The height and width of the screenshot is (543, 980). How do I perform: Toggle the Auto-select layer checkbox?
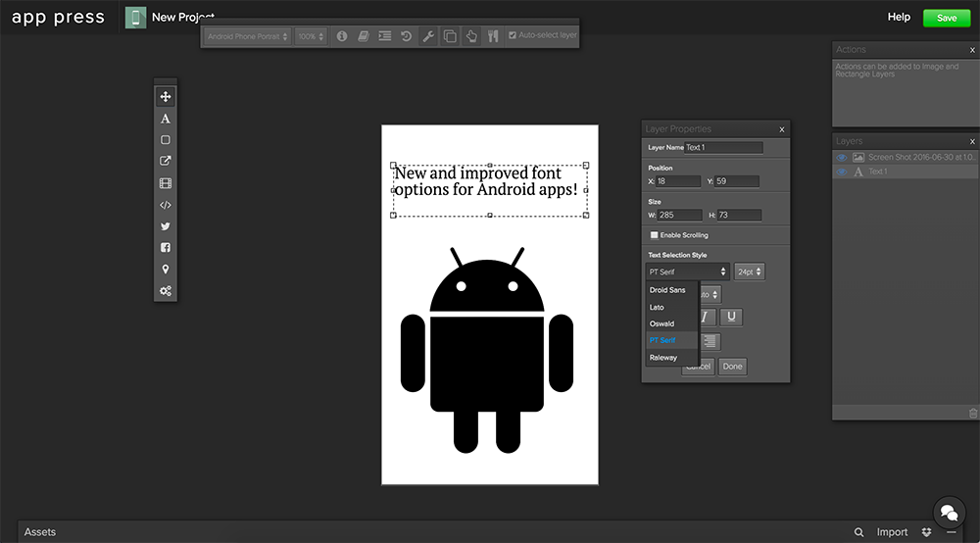(513, 35)
